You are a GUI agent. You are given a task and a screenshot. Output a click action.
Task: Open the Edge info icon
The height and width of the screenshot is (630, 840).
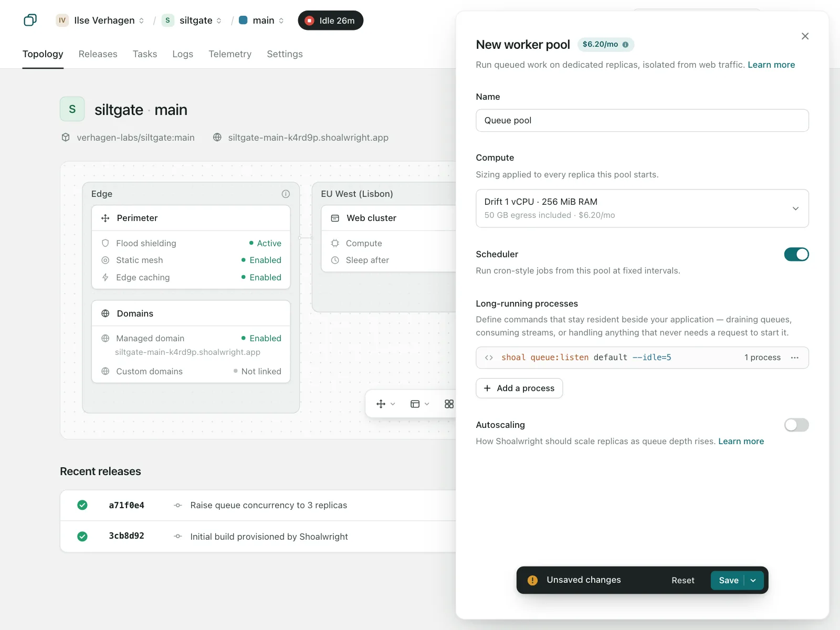point(286,194)
